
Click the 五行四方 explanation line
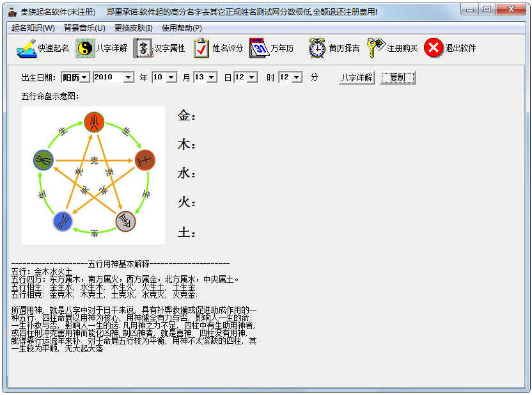coord(125,280)
